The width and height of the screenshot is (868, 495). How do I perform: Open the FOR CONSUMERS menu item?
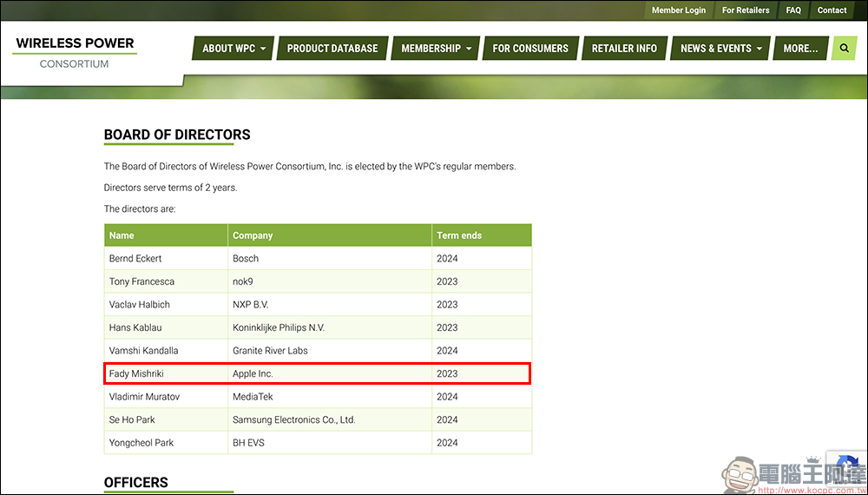tap(530, 48)
